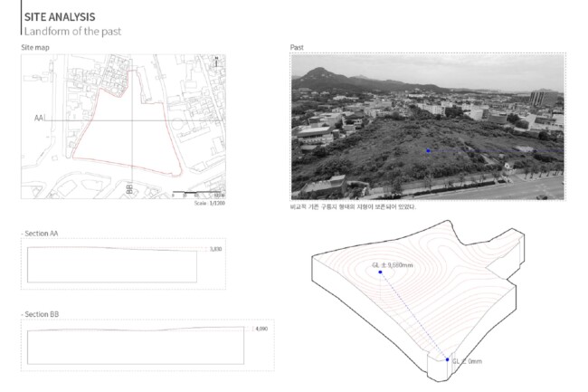
Task: Click the north arrow on site map
Action: point(217,62)
